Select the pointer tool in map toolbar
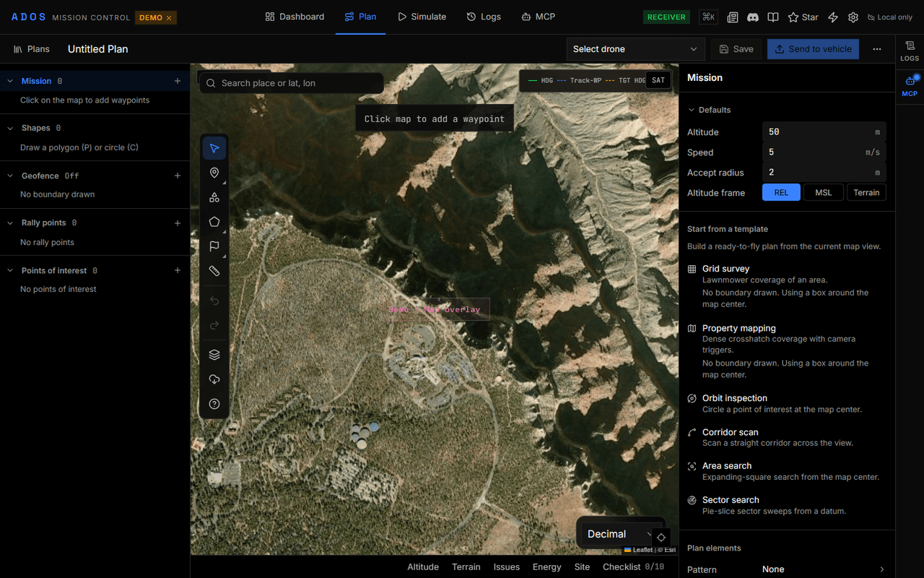Screen dimensions: 924x578 pos(214,148)
